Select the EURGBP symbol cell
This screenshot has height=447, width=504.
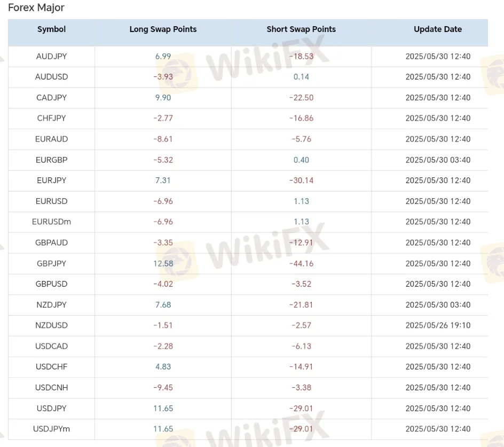click(x=51, y=160)
